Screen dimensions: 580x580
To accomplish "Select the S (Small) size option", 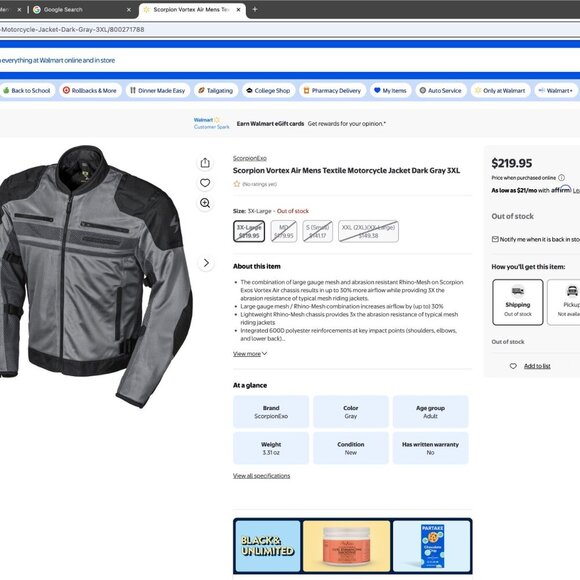I will click(x=318, y=231).
